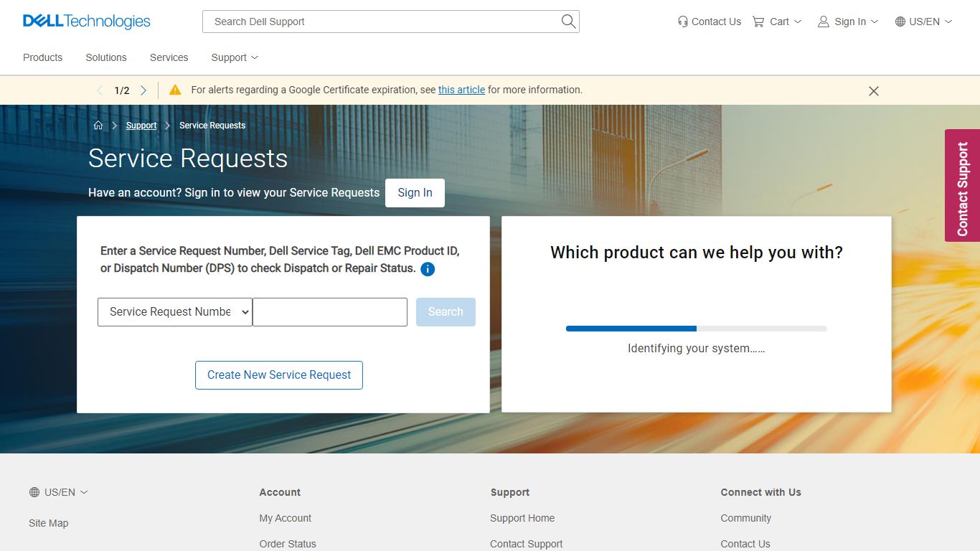This screenshot has height=551, width=980.
Task: Click the search magnifier icon
Action: (x=568, y=22)
